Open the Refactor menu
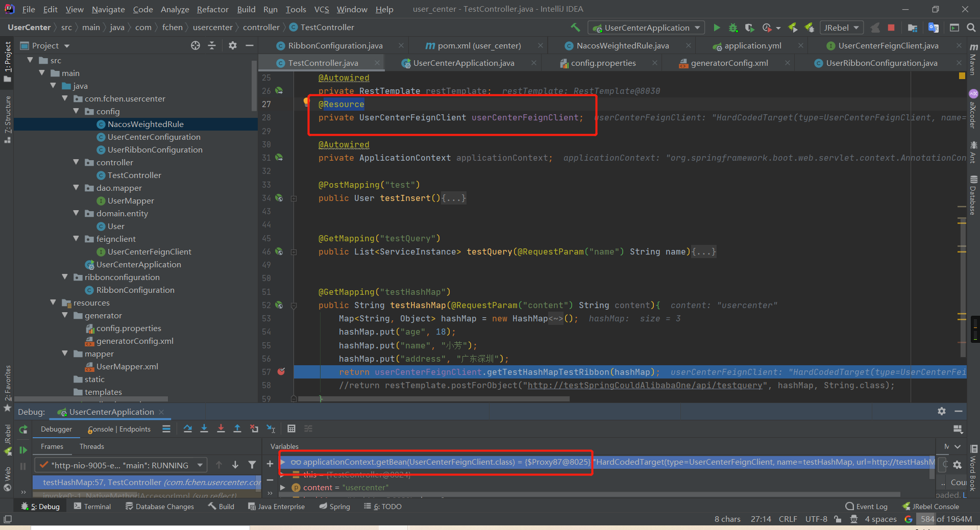Screen dimensions: 980x530 click(x=212, y=9)
